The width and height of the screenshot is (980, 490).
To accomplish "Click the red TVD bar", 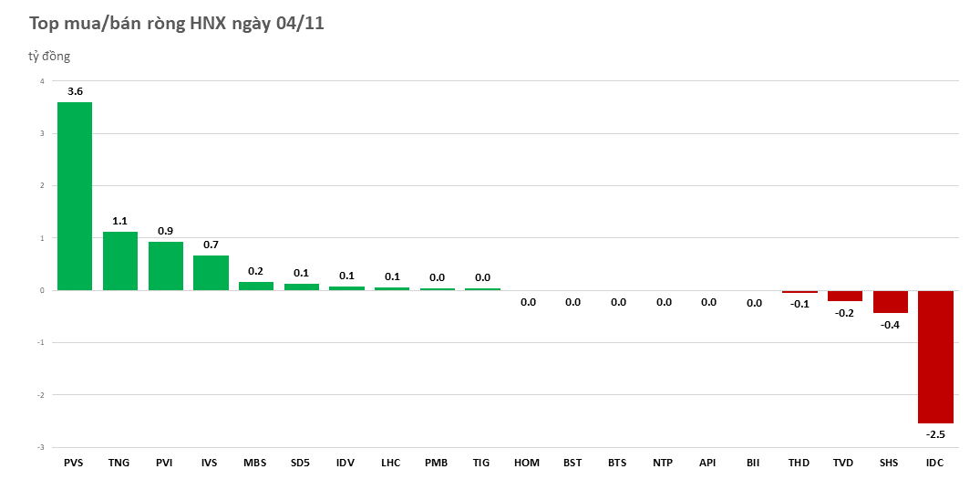I will pyautogui.click(x=844, y=296).
